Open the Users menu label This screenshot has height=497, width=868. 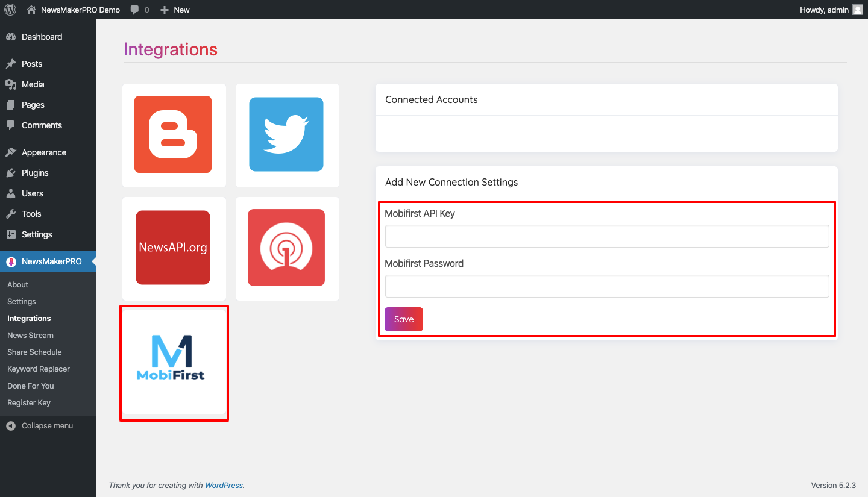(33, 193)
